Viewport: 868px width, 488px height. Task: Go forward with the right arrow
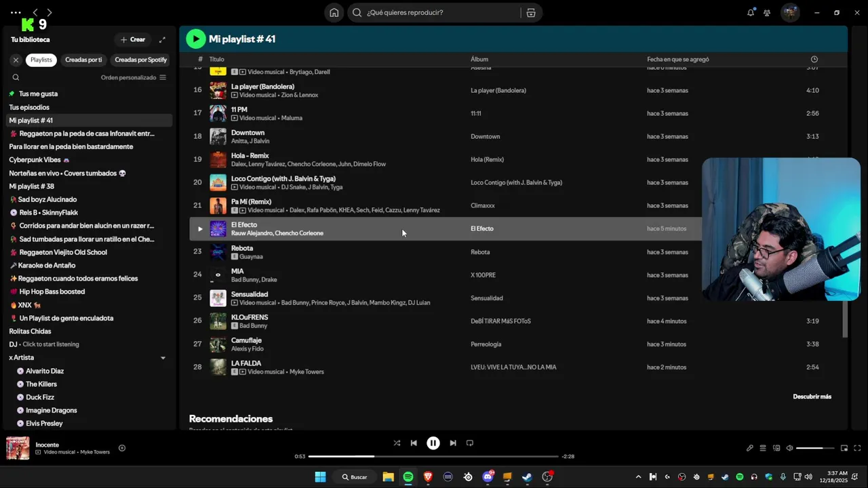click(x=49, y=12)
